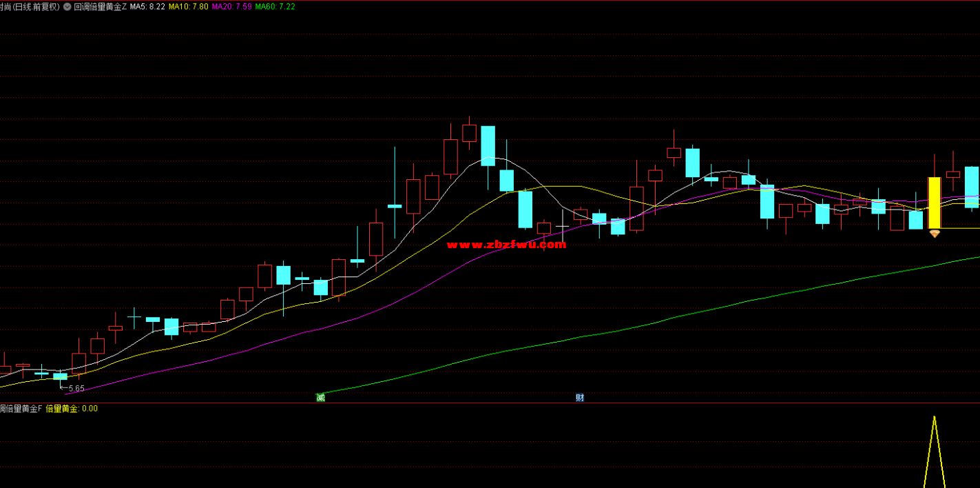Click the red www.zbzfwu.com watermark link
The height and width of the screenshot is (488, 980).
click(x=506, y=245)
